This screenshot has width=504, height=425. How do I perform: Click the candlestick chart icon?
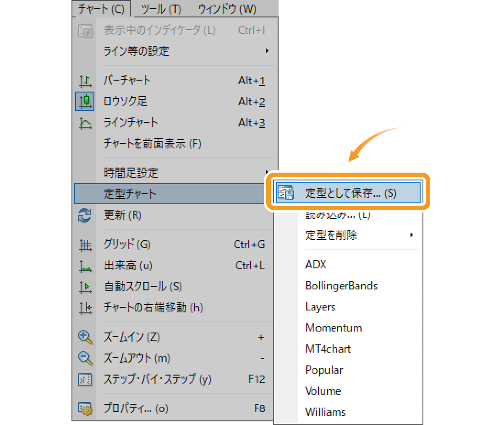85,102
